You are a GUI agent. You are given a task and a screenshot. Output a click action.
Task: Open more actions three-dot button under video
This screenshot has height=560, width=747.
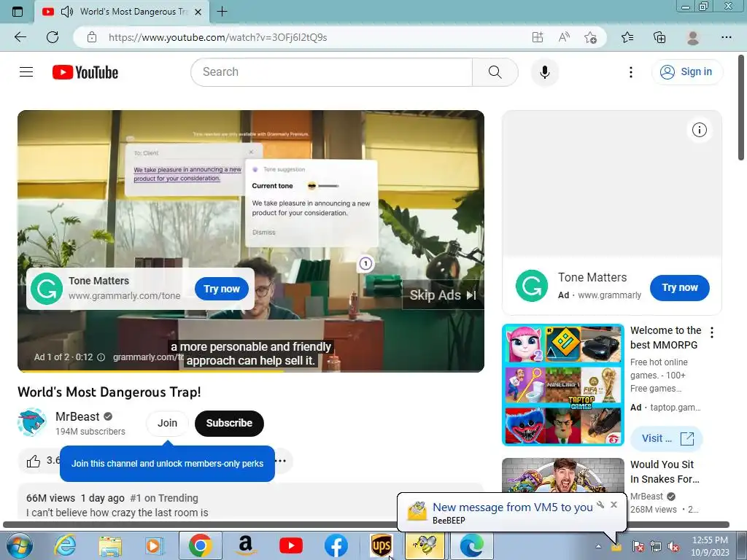(282, 461)
